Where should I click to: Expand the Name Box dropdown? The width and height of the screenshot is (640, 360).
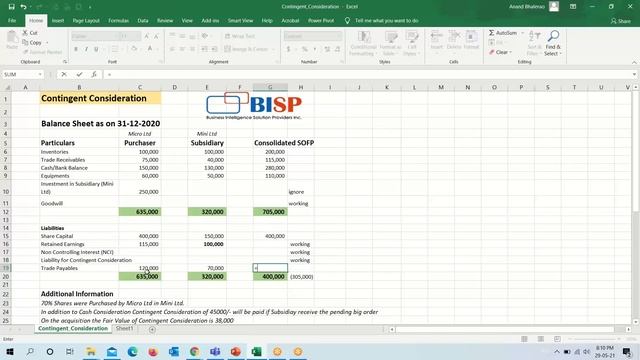point(40,74)
